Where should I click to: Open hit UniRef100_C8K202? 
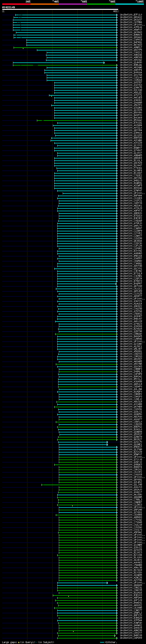(131, 469)
